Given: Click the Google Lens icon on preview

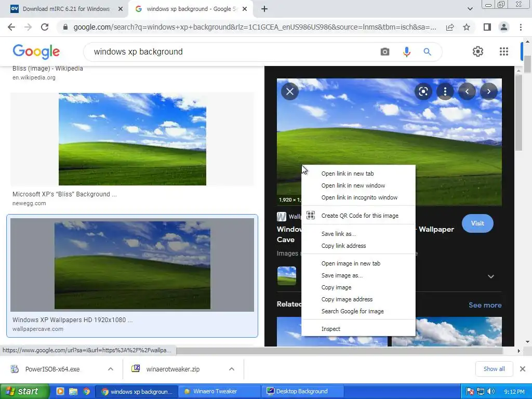Looking at the screenshot, I should (x=423, y=91).
